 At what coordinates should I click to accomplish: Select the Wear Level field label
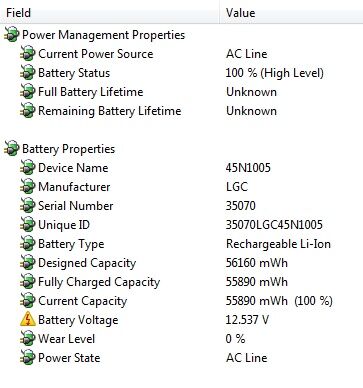tap(67, 339)
